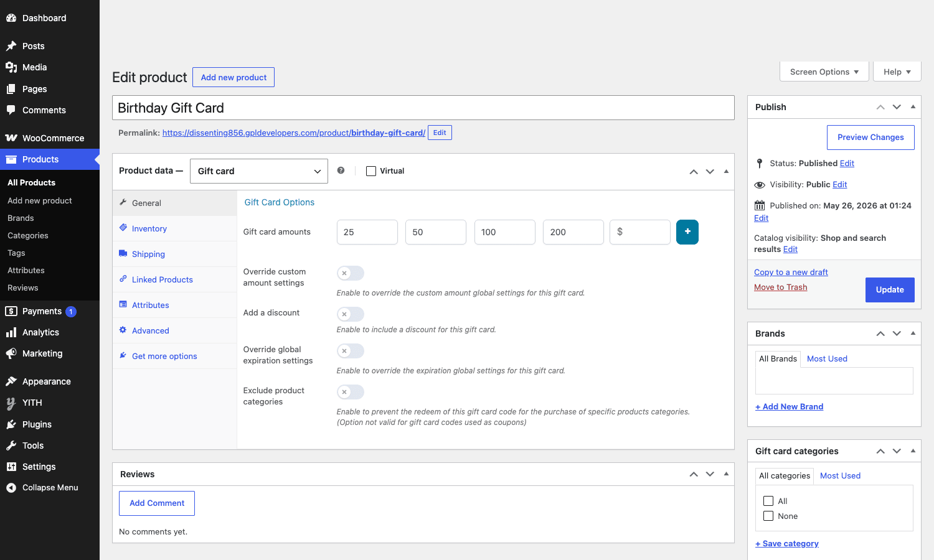Click the Pages icon in sidebar
Viewport: 934px width, 560px height.
pyautogui.click(x=11, y=89)
